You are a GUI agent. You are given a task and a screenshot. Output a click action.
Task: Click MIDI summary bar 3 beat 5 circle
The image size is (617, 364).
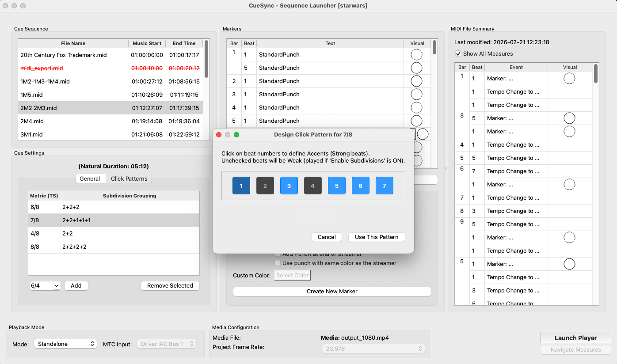click(x=569, y=118)
